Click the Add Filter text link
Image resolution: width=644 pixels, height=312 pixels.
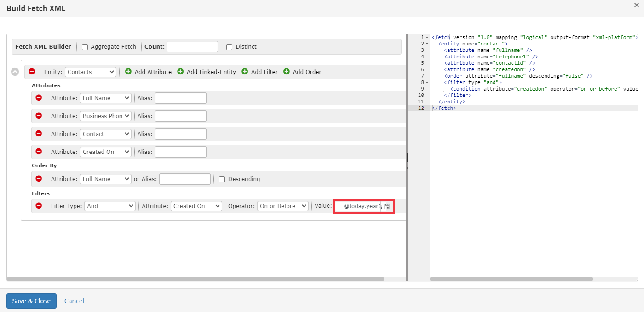pos(264,72)
